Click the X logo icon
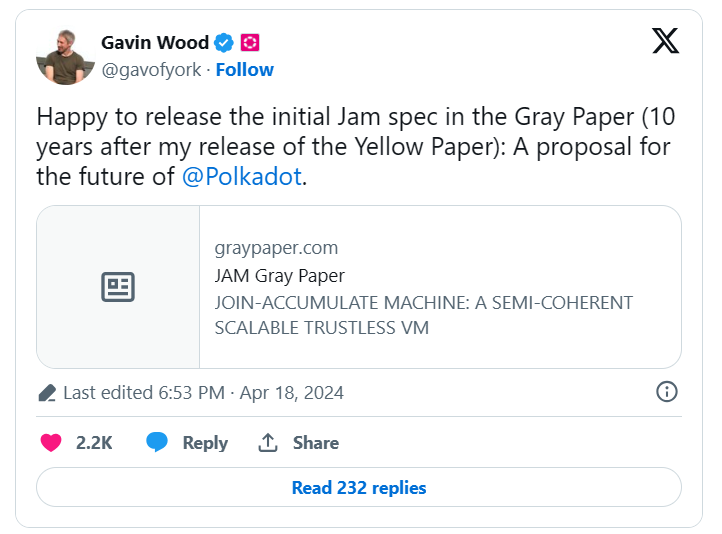The height and width of the screenshot is (534, 722). coord(665,41)
